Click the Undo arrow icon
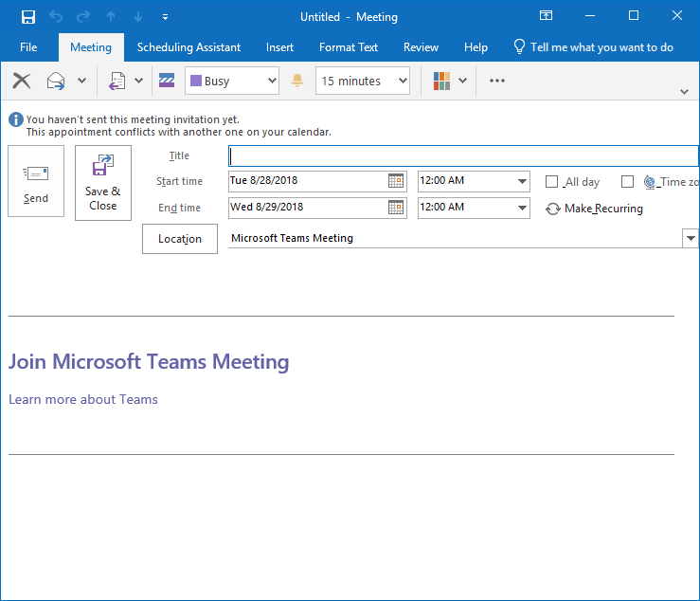Image resolution: width=700 pixels, height=601 pixels. point(56,17)
